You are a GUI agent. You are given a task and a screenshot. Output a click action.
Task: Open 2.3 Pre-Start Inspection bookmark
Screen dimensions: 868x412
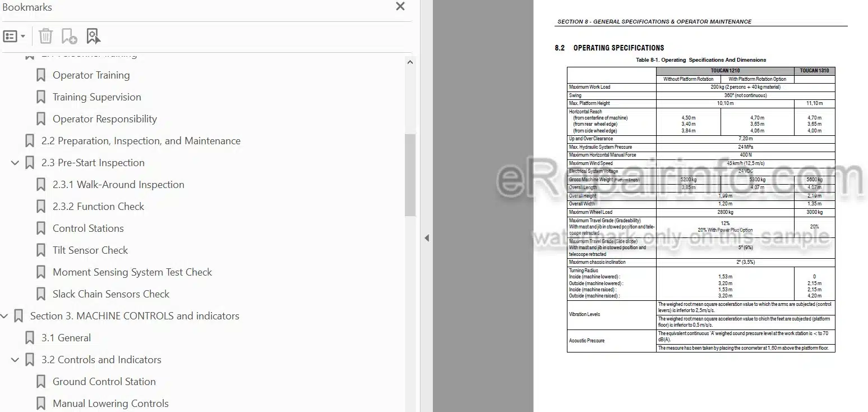click(93, 163)
